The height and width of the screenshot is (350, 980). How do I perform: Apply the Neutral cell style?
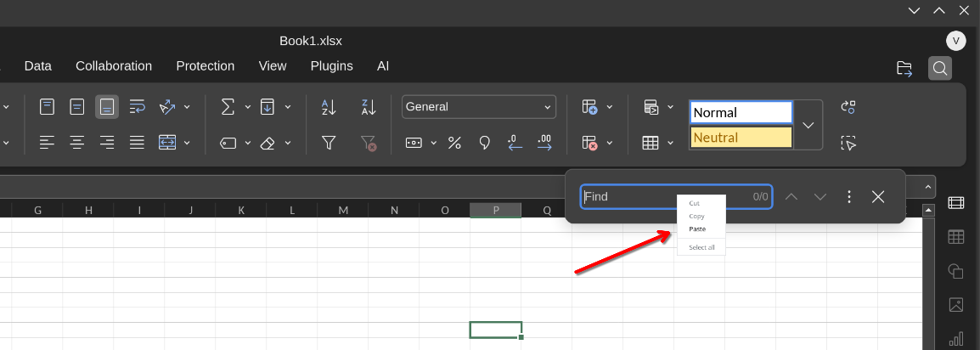[x=741, y=138]
